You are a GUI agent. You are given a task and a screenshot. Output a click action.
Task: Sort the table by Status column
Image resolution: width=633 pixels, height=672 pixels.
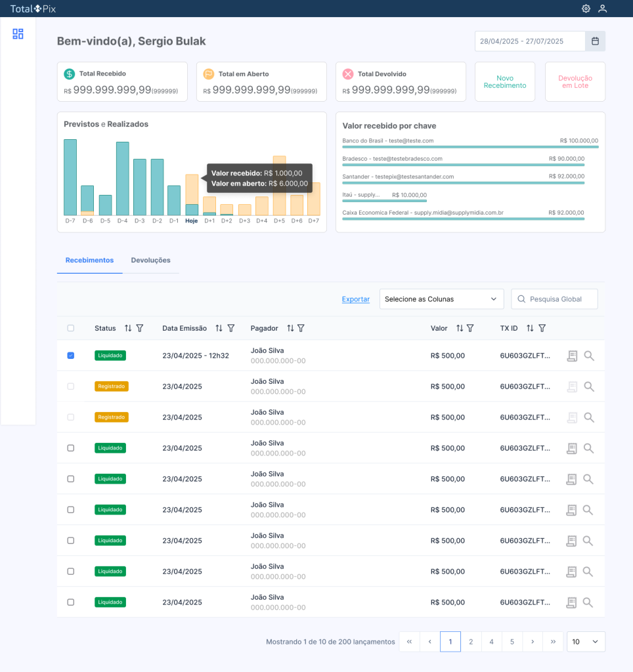(x=128, y=328)
